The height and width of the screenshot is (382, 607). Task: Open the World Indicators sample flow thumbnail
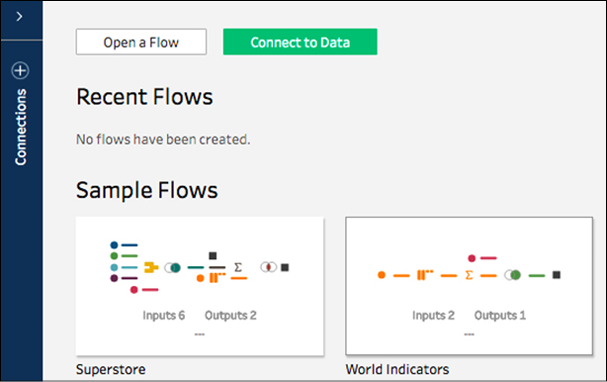click(x=469, y=286)
